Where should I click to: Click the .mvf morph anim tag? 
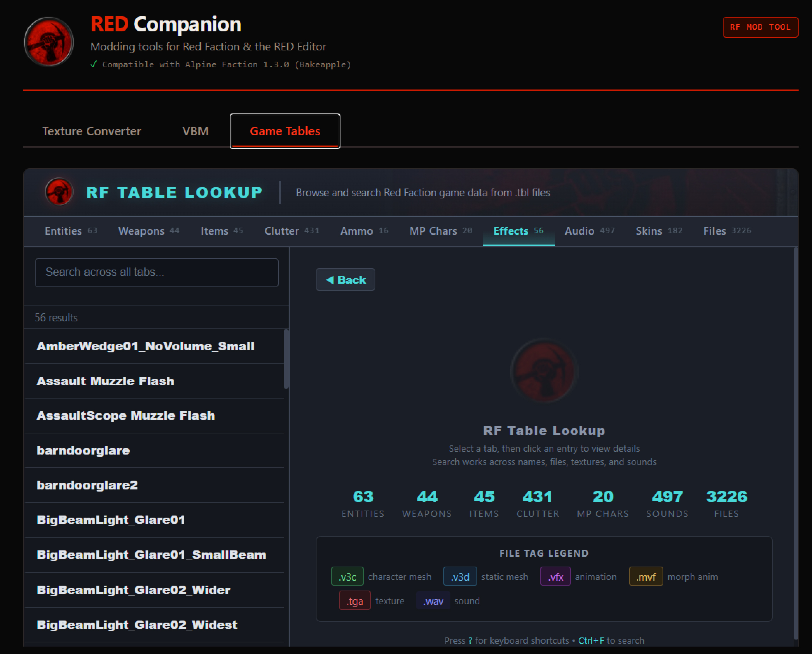pos(645,576)
